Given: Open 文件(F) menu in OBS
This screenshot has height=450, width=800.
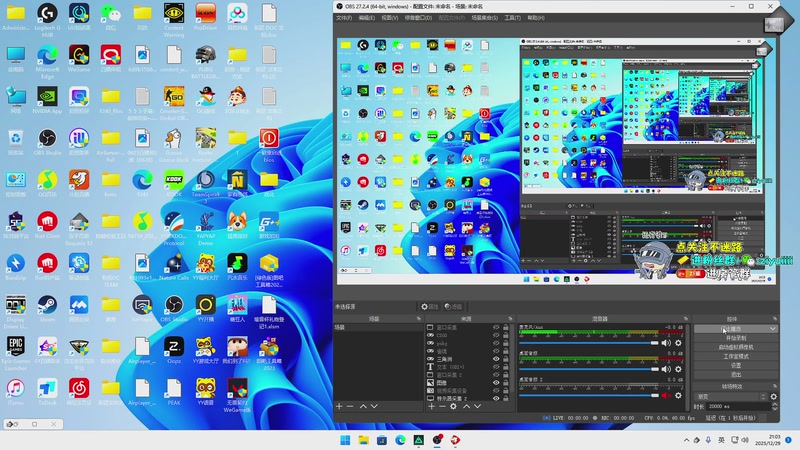Looking at the screenshot, I should pyautogui.click(x=344, y=18).
